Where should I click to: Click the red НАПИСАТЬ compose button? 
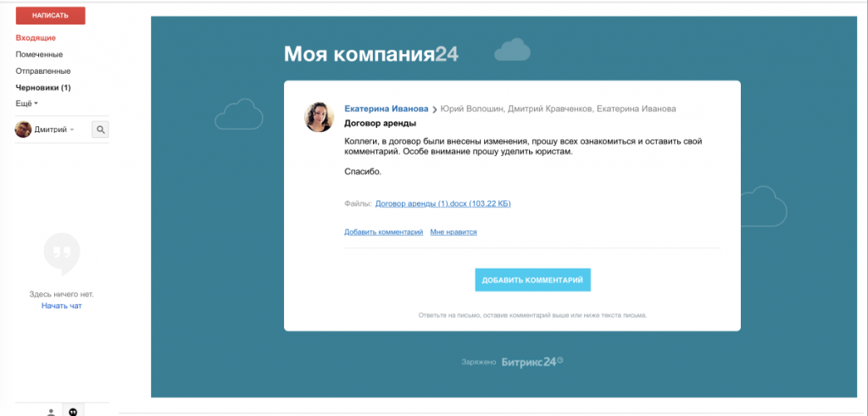point(50,15)
